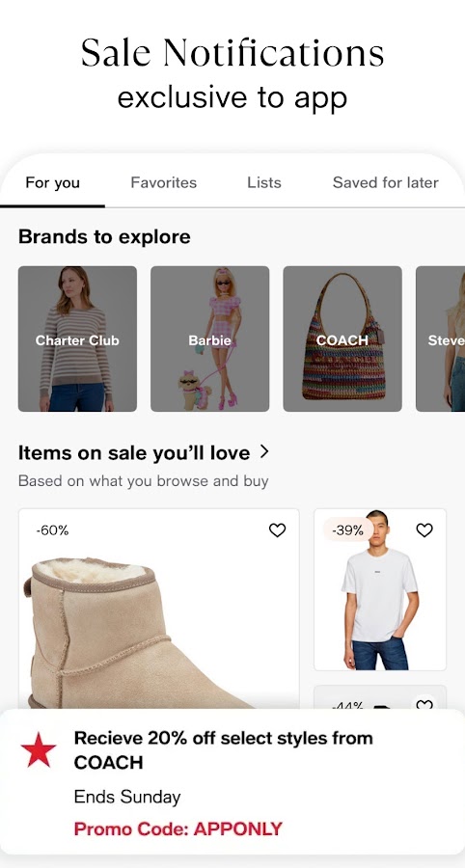The image size is (465, 868).
Task: Open the Lists tab
Action: [264, 182]
